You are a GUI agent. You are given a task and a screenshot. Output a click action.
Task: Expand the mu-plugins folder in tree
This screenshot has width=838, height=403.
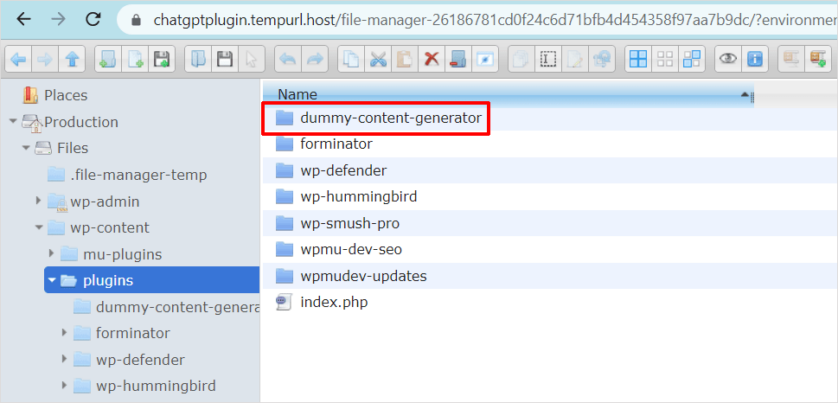[52, 254]
